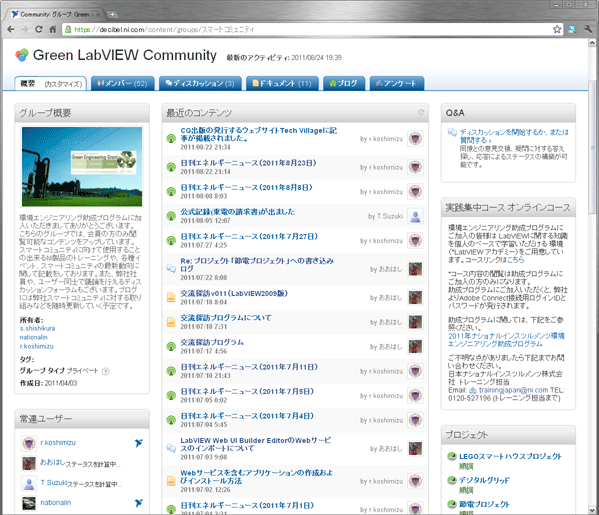Open owner link r.koshimizu under 所有者
Image resolution: width=599 pixels, height=515 pixels.
pos(37,347)
